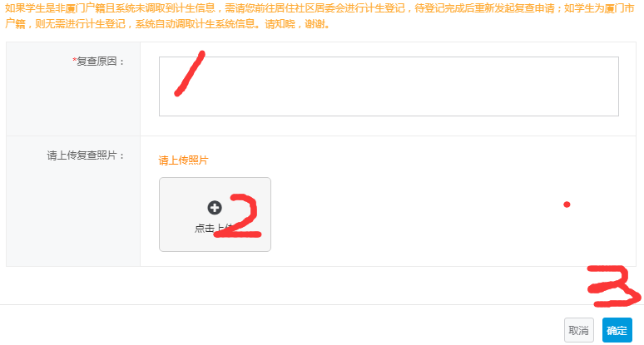Click the red handwritten number 3 mark
Viewport: 644px width, 345px height.
[x=613, y=286]
